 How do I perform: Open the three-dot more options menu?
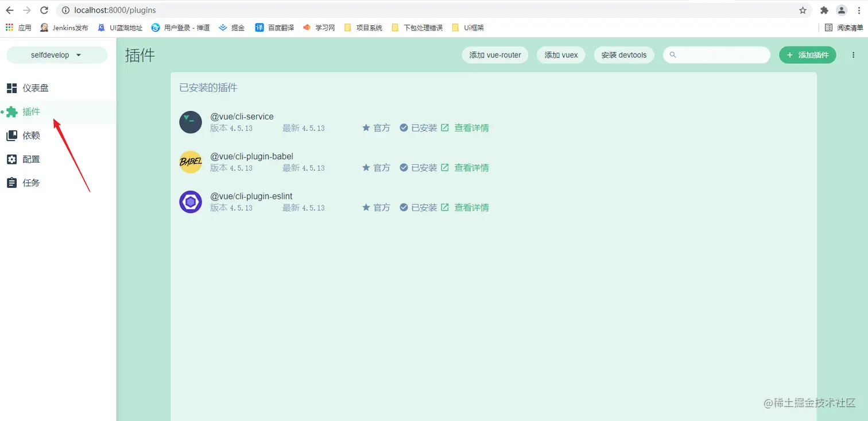[x=853, y=55]
